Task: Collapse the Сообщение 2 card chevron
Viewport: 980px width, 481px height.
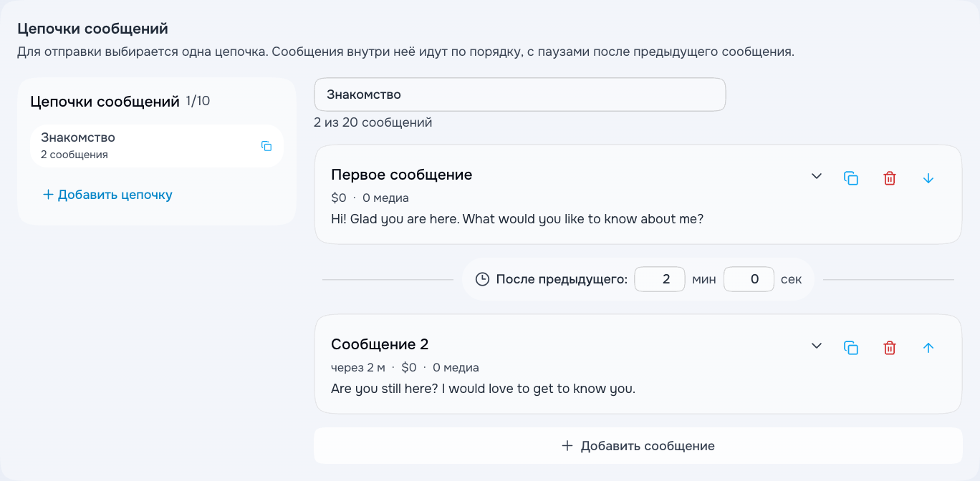Action: click(x=816, y=346)
